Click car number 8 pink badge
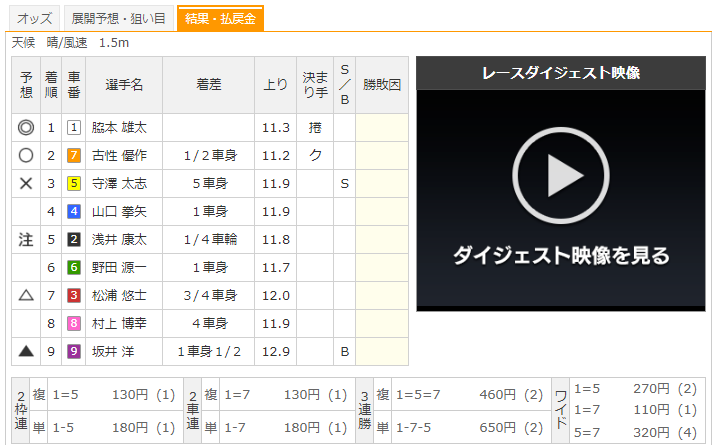 point(74,323)
